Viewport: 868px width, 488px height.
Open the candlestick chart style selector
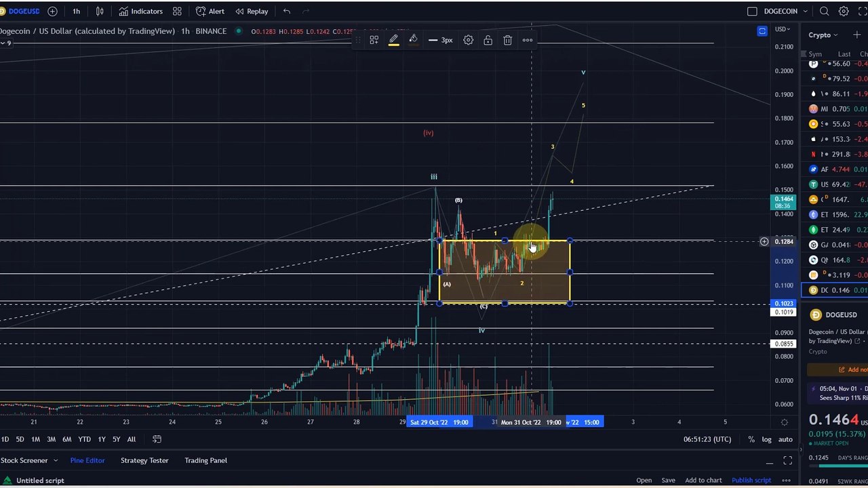click(100, 11)
